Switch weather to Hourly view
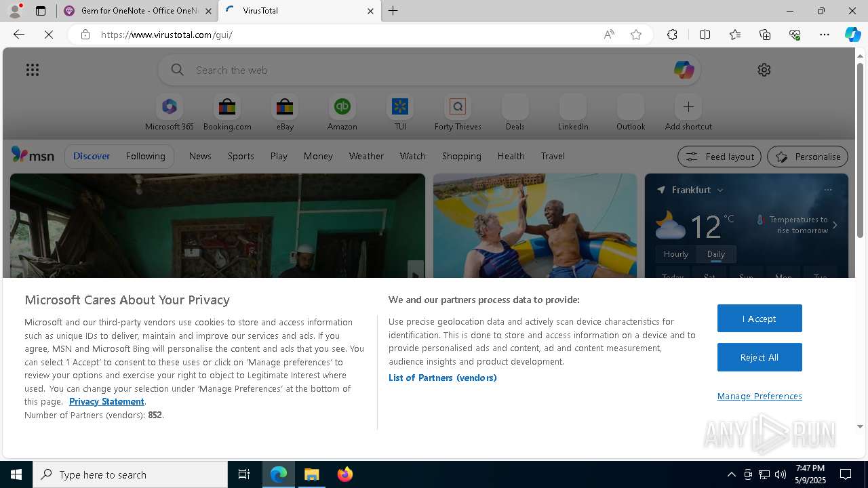The height and width of the screenshot is (488, 868). [x=676, y=254]
